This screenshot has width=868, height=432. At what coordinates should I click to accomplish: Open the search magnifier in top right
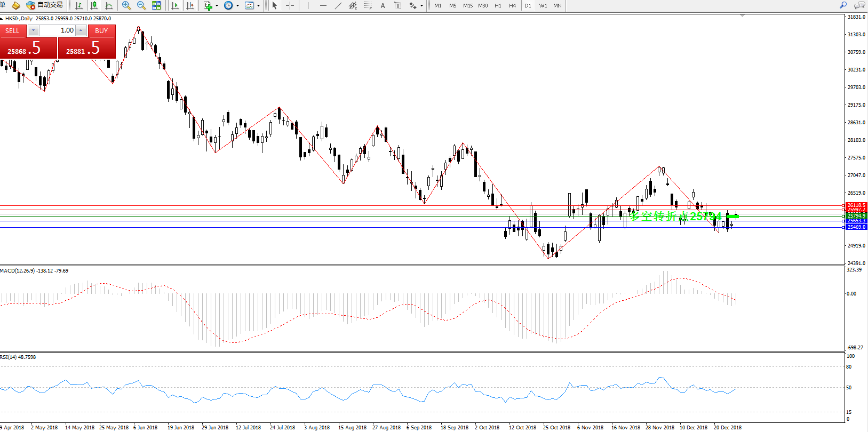(843, 5)
